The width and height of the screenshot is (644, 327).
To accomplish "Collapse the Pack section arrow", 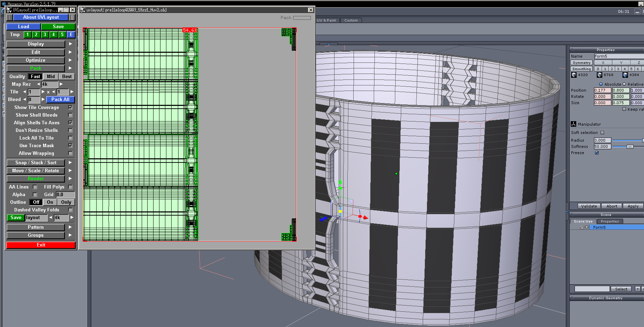I will click(x=71, y=68).
